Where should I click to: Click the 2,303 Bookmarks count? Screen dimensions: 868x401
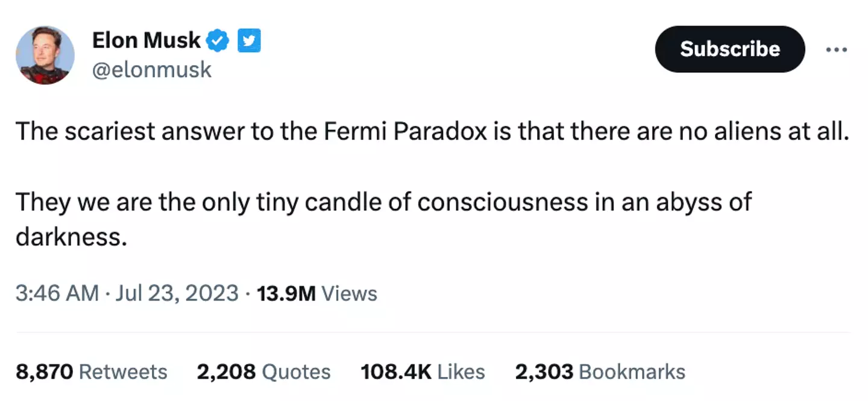click(600, 371)
